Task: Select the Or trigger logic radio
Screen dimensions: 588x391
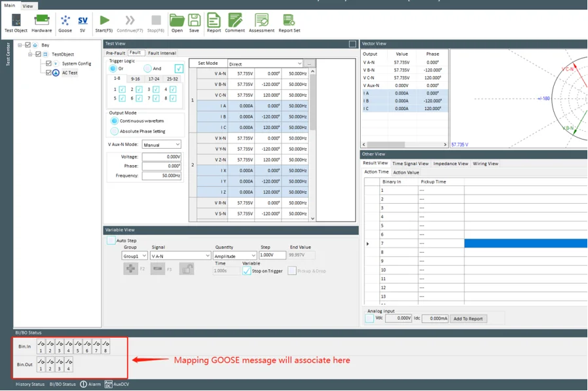Action: pos(113,69)
